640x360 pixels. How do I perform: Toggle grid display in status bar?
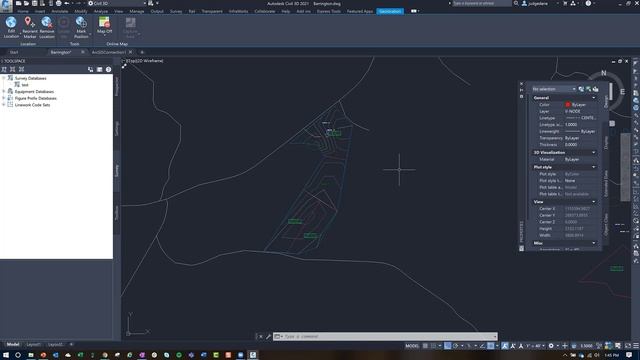pyautogui.click(x=425, y=346)
